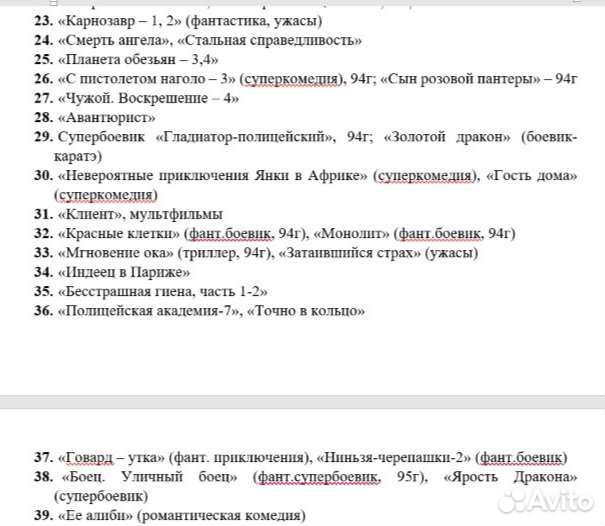Click the text «Карнозавр – 1, 2»

(120, 20)
